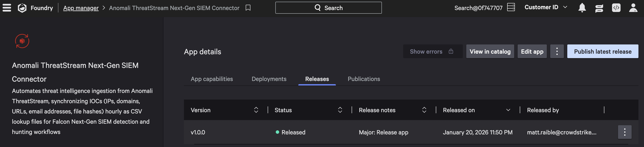Bookmark this page with the bookmark icon
This screenshot has height=147, width=644.
tap(248, 8)
